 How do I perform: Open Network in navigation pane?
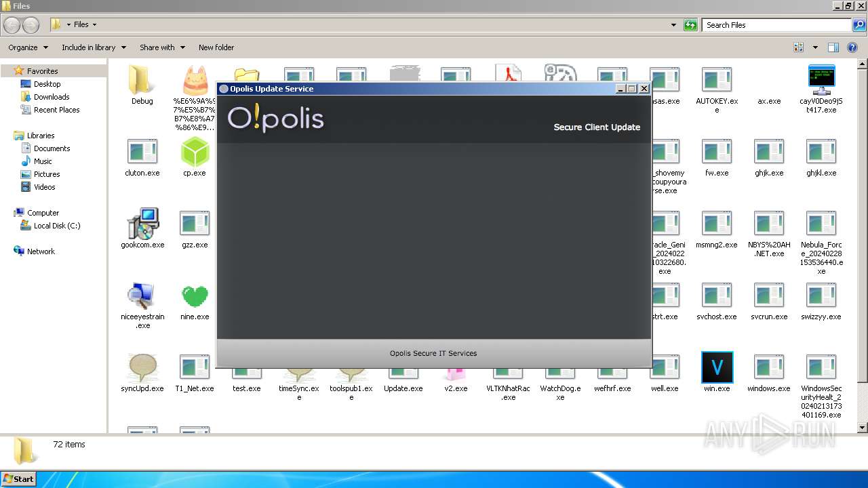point(41,251)
